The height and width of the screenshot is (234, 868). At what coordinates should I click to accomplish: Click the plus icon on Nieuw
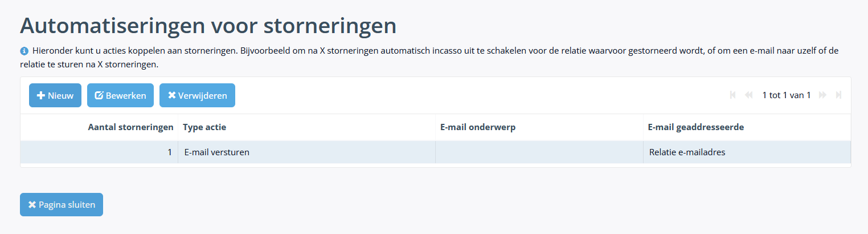tap(41, 95)
